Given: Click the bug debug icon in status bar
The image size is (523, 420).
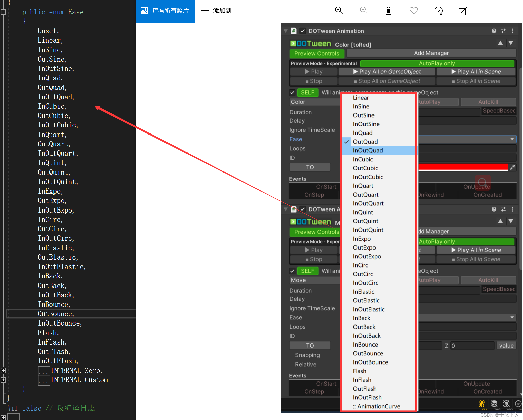Looking at the screenshot, I should 482,404.
